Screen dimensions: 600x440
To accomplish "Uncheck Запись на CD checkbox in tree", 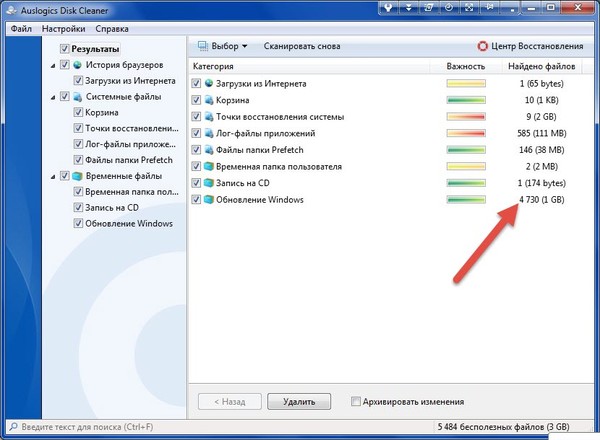I will [78, 208].
